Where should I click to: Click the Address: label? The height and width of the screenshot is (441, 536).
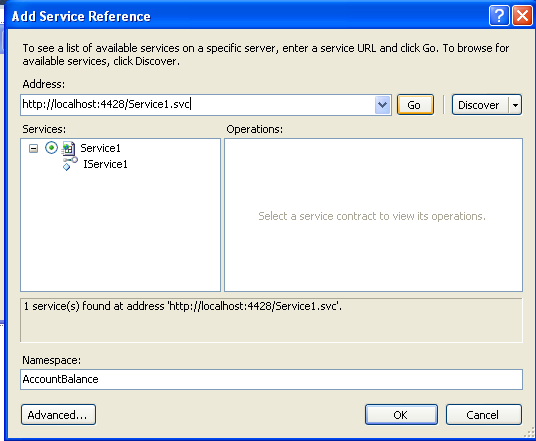coord(43,84)
